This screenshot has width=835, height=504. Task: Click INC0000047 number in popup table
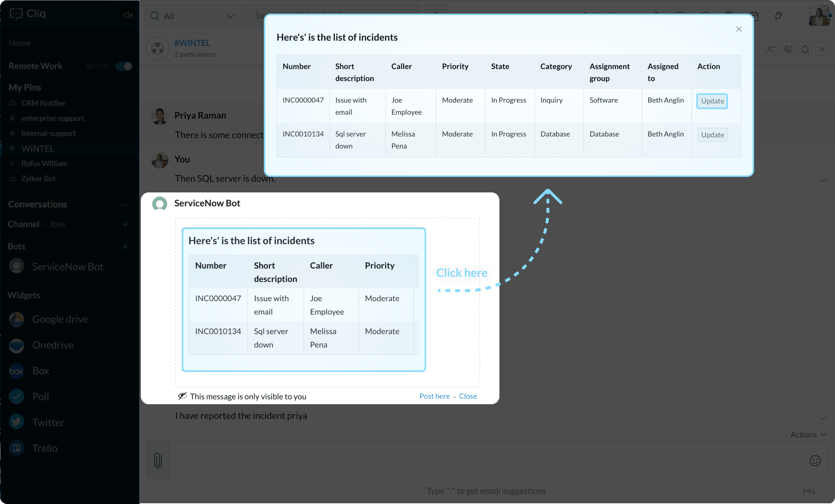pyautogui.click(x=303, y=100)
